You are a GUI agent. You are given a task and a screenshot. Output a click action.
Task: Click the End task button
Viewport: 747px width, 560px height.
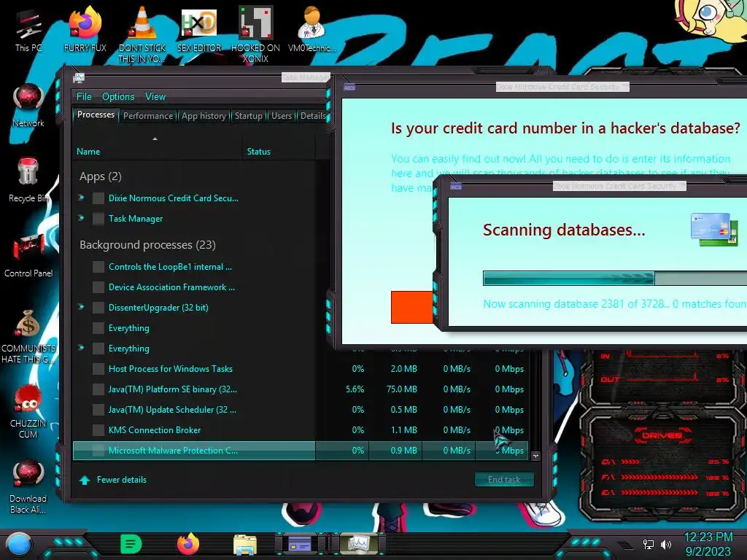[x=504, y=480]
